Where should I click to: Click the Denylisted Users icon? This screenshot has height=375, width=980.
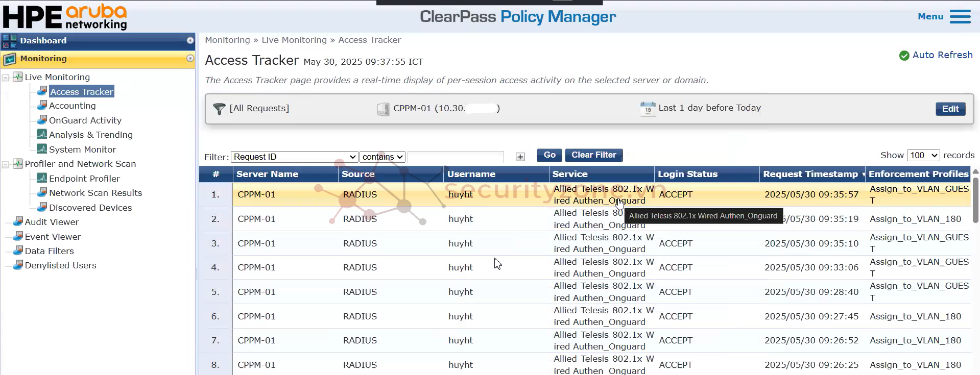(x=18, y=265)
